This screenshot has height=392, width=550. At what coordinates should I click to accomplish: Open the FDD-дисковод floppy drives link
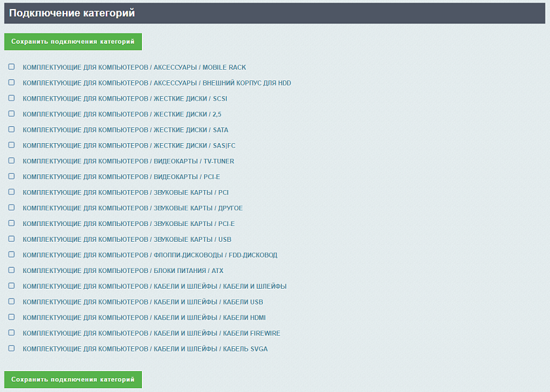[150, 255]
